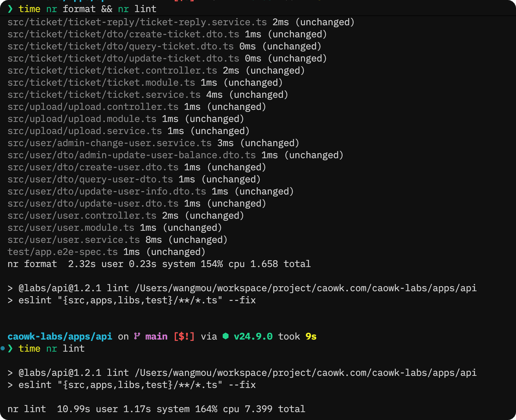Open test/app.e2e-spec.ts file path
The width and height of the screenshot is (516, 420).
click(x=62, y=252)
